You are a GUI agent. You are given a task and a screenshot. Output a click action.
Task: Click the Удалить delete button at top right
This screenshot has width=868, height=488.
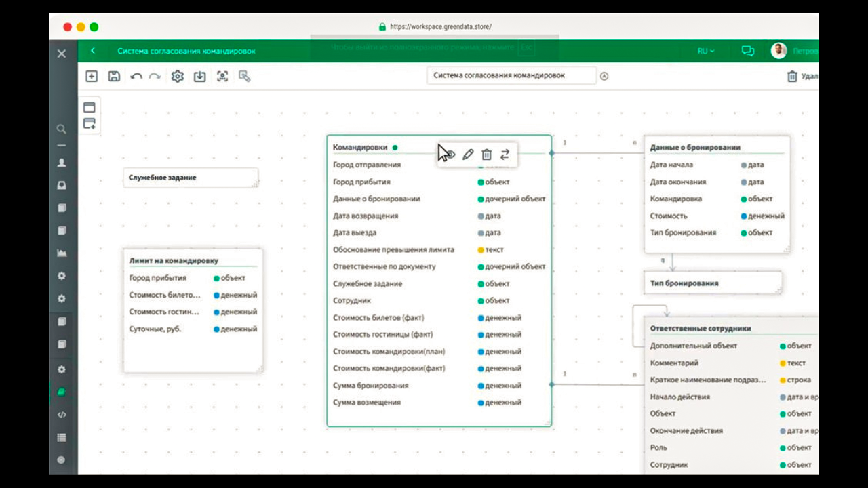802,77
